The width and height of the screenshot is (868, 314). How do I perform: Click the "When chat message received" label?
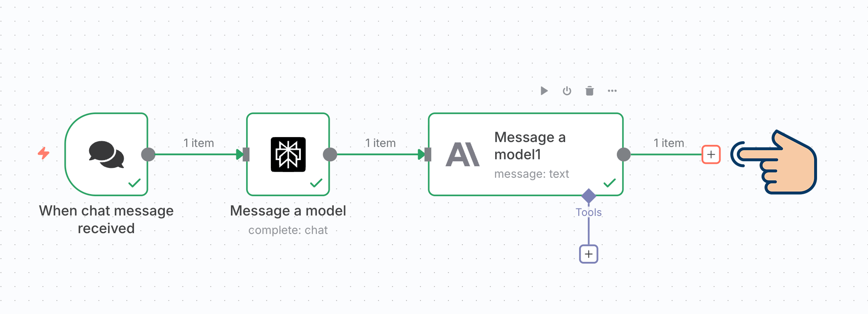tap(106, 219)
